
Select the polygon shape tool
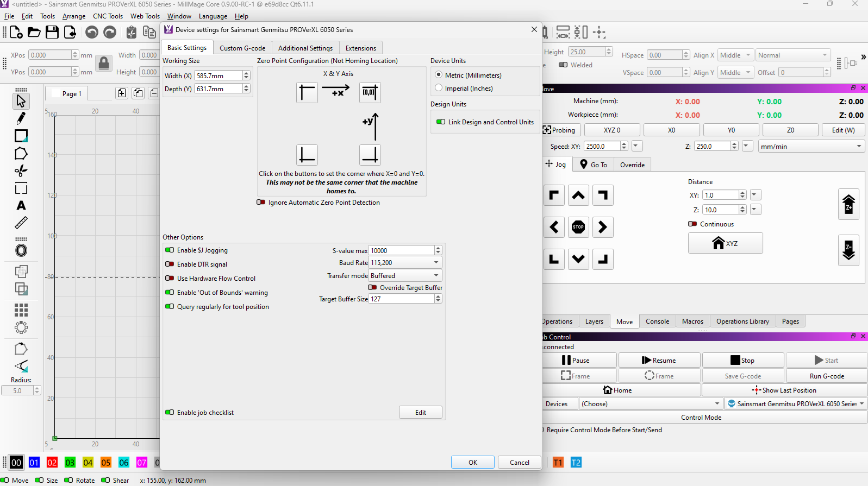click(x=21, y=154)
